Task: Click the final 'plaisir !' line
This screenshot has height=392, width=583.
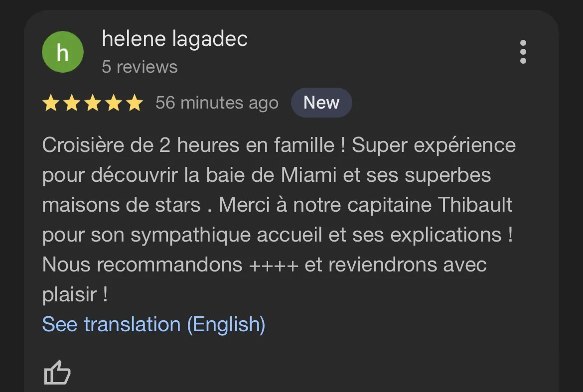Action: (x=75, y=295)
